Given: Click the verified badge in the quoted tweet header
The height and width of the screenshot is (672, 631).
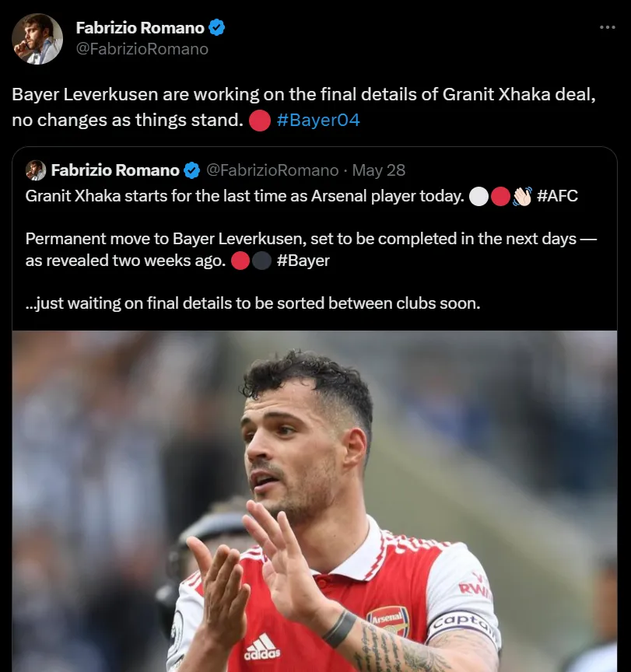Looking at the screenshot, I should pyautogui.click(x=191, y=170).
